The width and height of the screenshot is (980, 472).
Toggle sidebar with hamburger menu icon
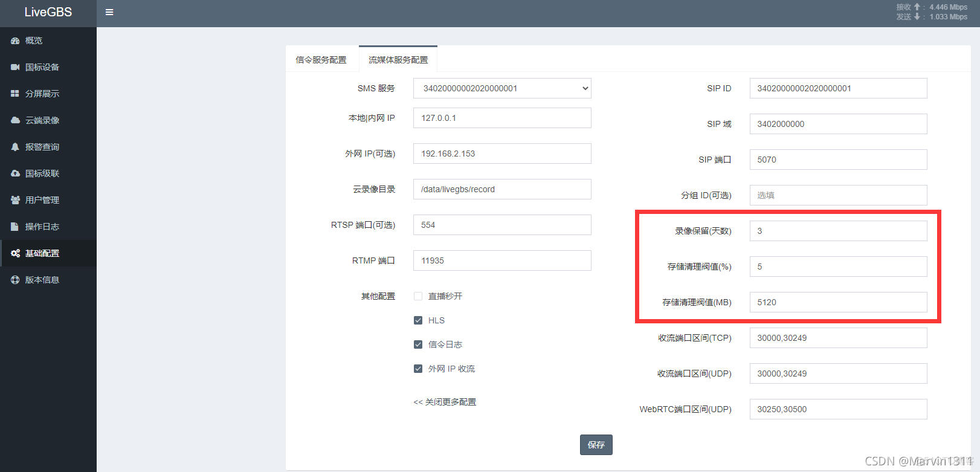(x=109, y=12)
